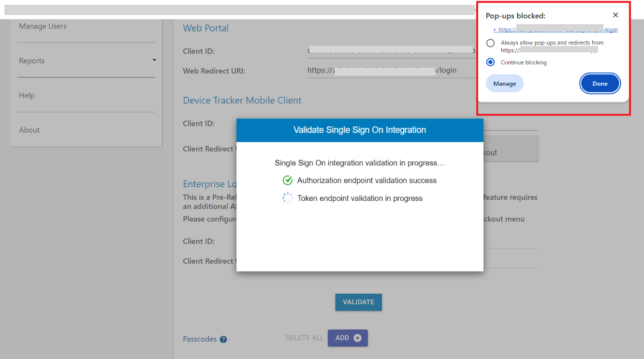The width and height of the screenshot is (644, 359).
Task: Expand the Reports menu arrow
Action: point(154,60)
